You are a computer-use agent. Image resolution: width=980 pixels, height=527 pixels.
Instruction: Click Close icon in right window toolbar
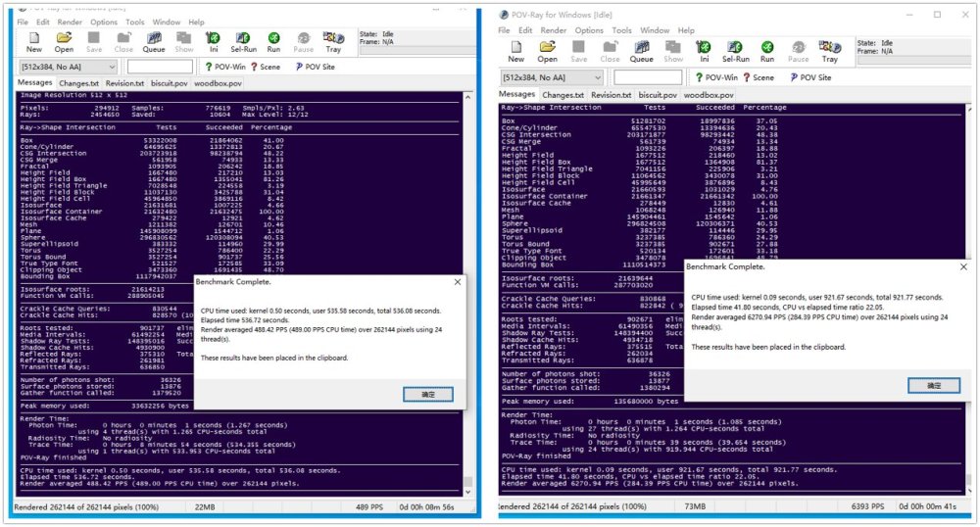click(610, 52)
